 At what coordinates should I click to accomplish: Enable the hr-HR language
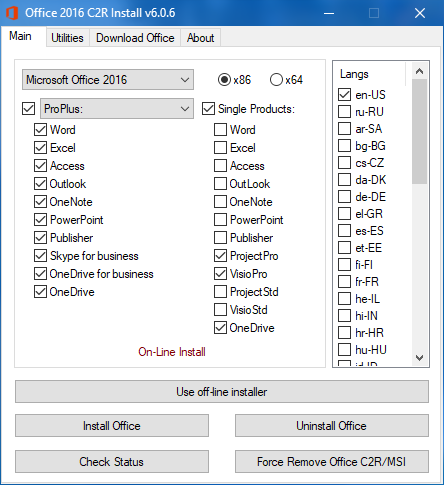click(x=344, y=333)
